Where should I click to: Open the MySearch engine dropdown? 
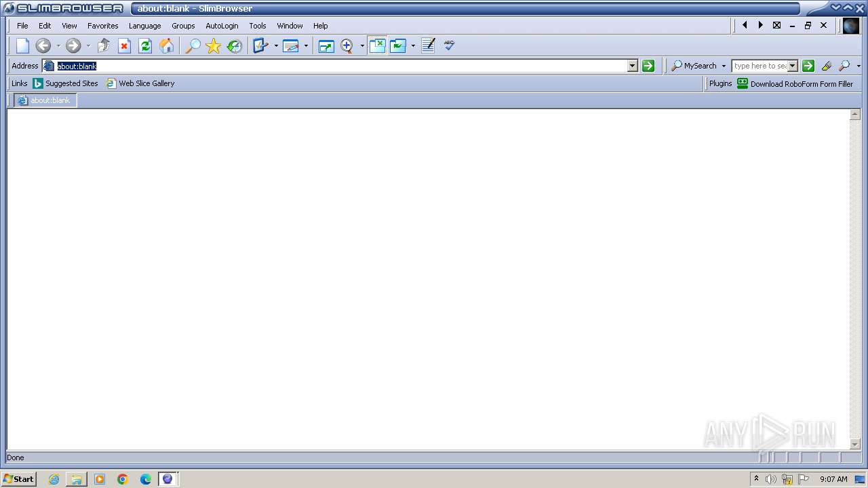coord(724,66)
